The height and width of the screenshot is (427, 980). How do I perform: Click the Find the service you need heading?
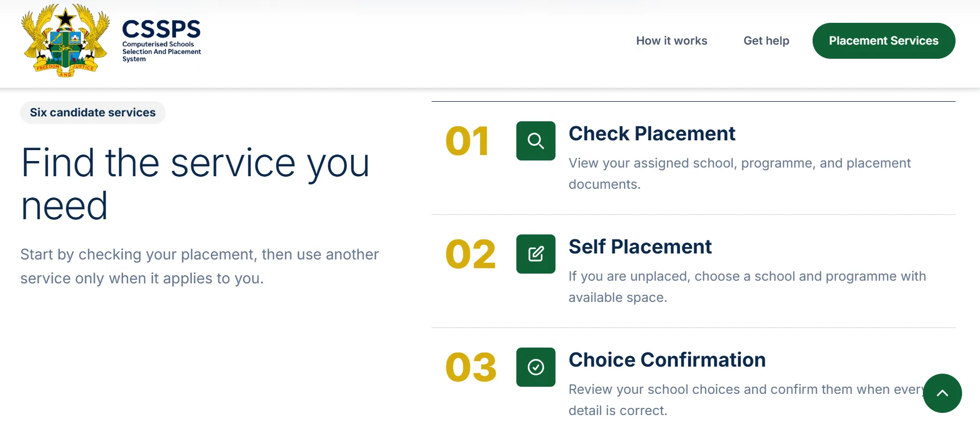195,184
